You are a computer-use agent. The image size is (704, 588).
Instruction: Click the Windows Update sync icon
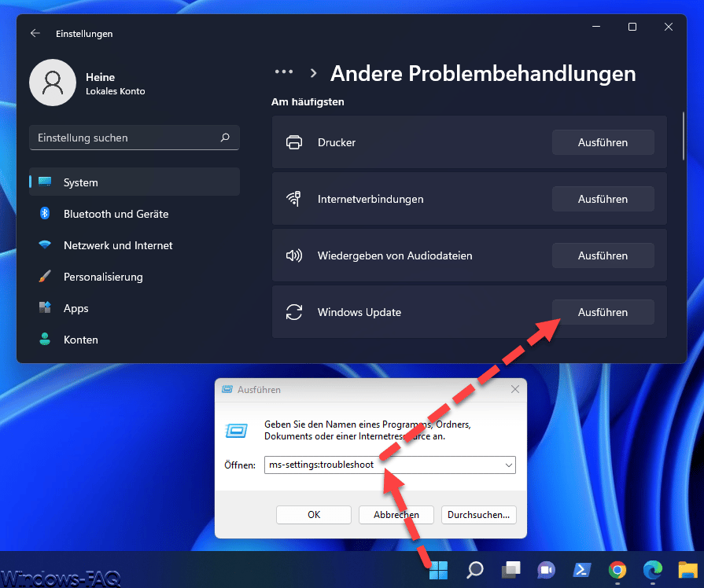[294, 312]
